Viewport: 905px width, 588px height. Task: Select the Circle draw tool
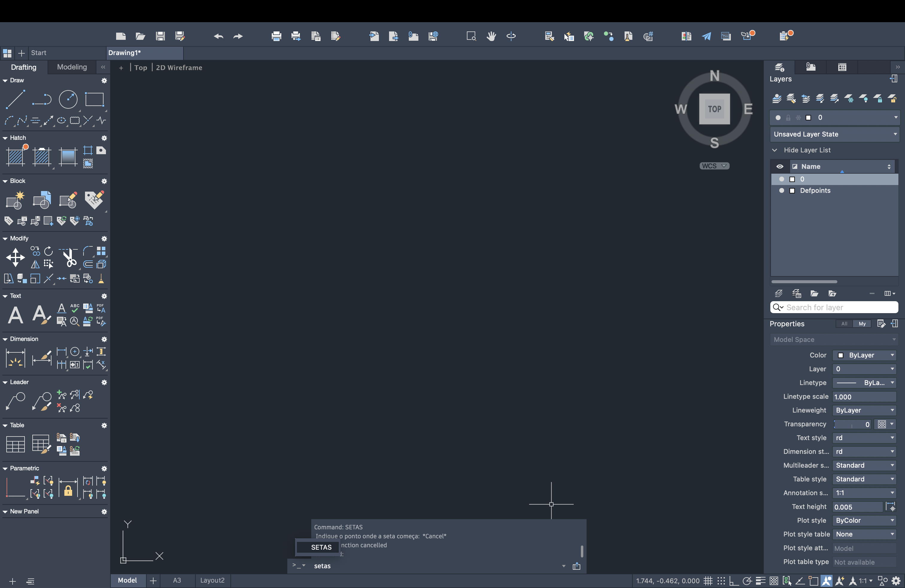coord(68,100)
